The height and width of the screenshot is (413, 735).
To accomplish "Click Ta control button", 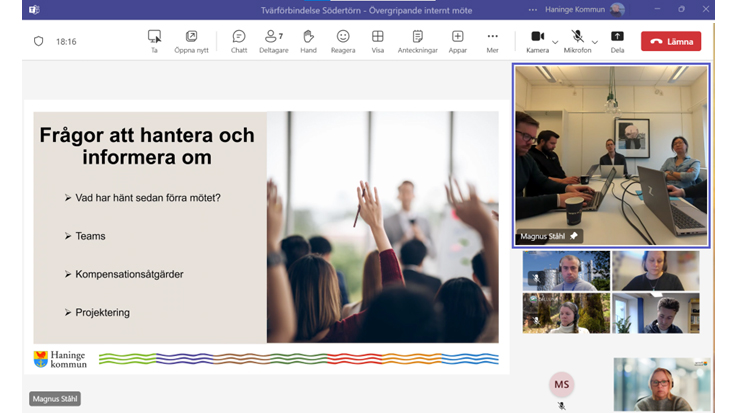I will point(154,40).
